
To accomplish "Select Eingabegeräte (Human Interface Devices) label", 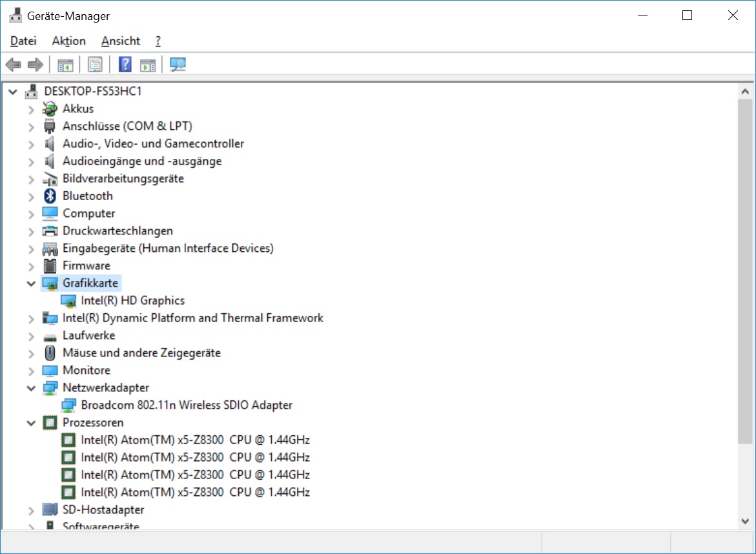I will pos(168,249).
